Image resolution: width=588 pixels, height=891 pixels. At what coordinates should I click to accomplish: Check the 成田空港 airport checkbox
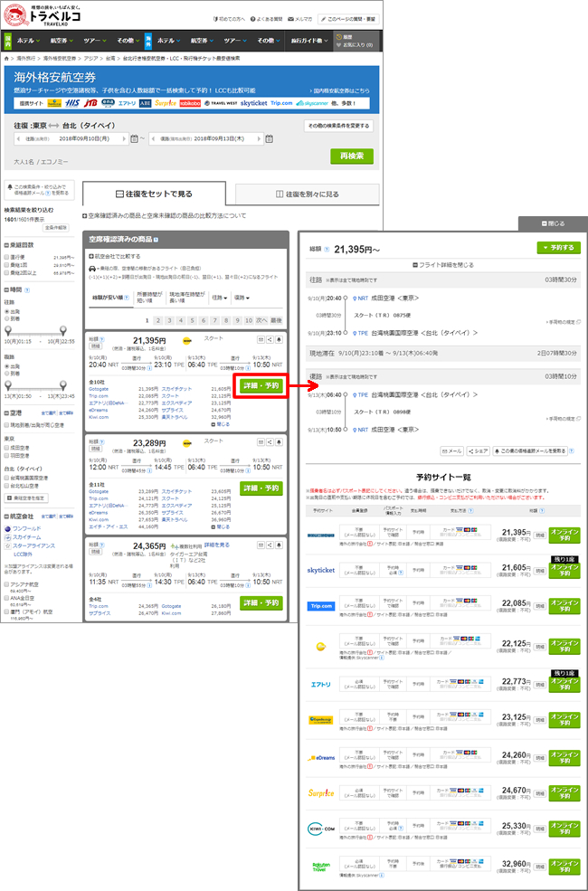tap(7, 446)
